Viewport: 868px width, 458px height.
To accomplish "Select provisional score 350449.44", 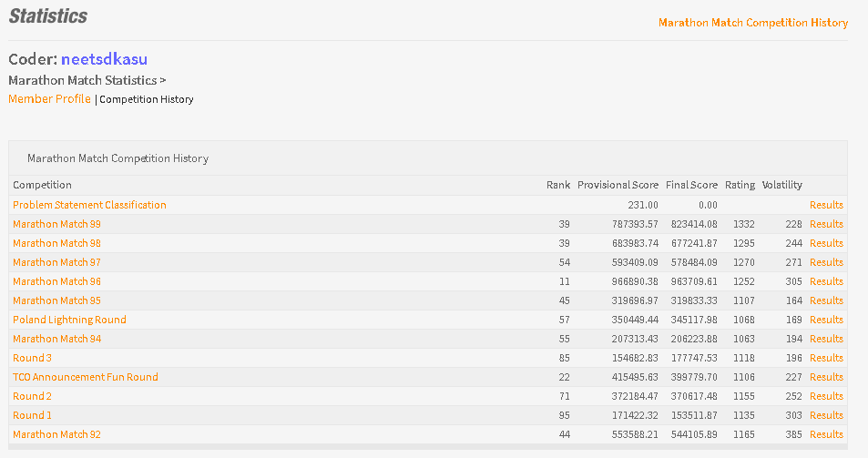I will tap(635, 320).
